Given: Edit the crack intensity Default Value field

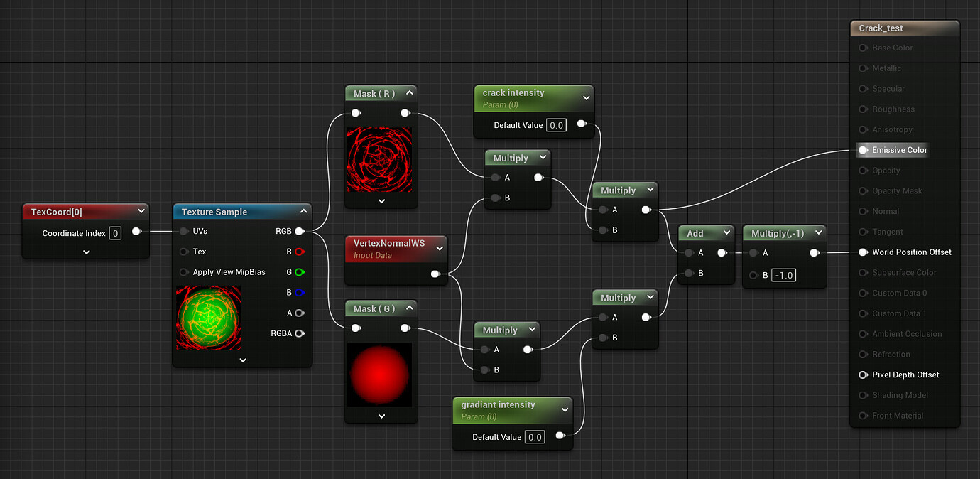Looking at the screenshot, I should click(x=556, y=124).
